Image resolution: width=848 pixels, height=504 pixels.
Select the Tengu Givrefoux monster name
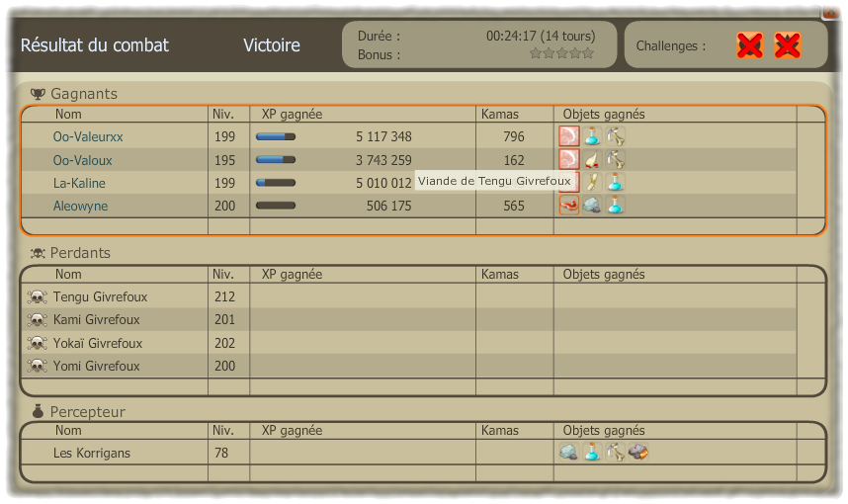coord(100,296)
